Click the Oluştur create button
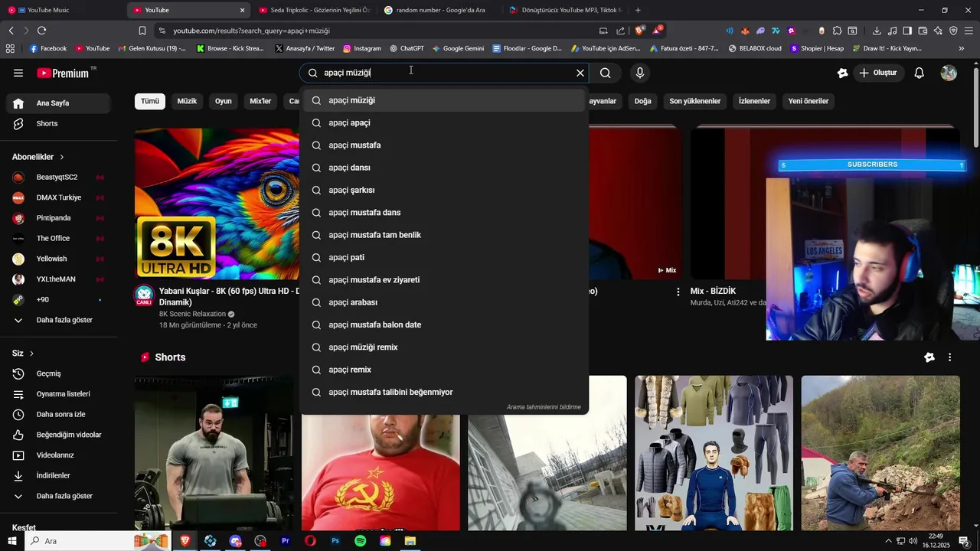The image size is (980, 551). click(878, 73)
